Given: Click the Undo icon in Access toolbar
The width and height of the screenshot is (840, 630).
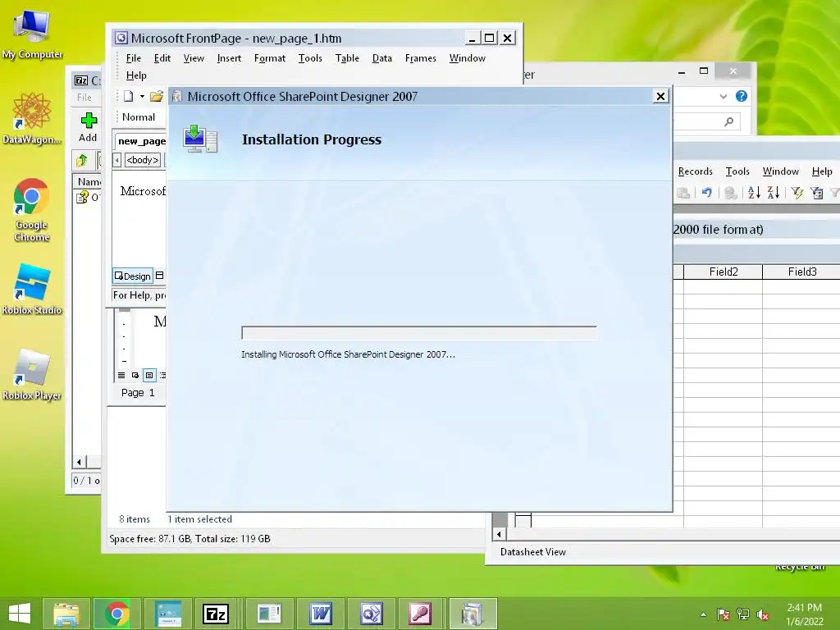Looking at the screenshot, I should (x=706, y=192).
